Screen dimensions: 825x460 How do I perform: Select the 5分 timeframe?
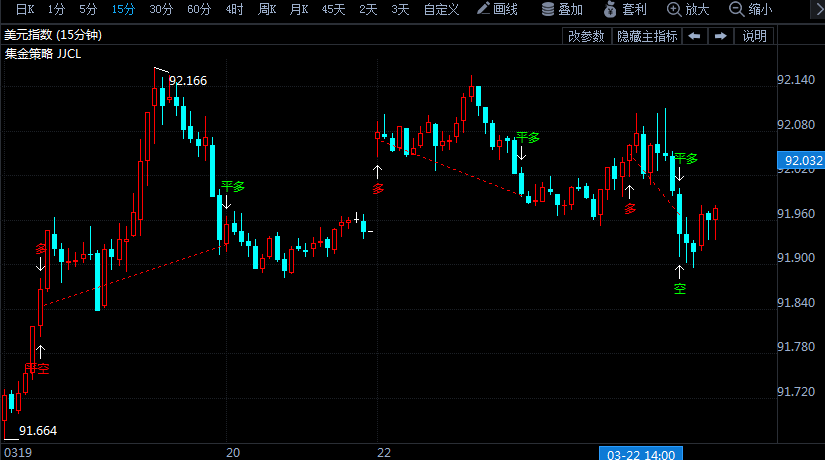(88, 9)
